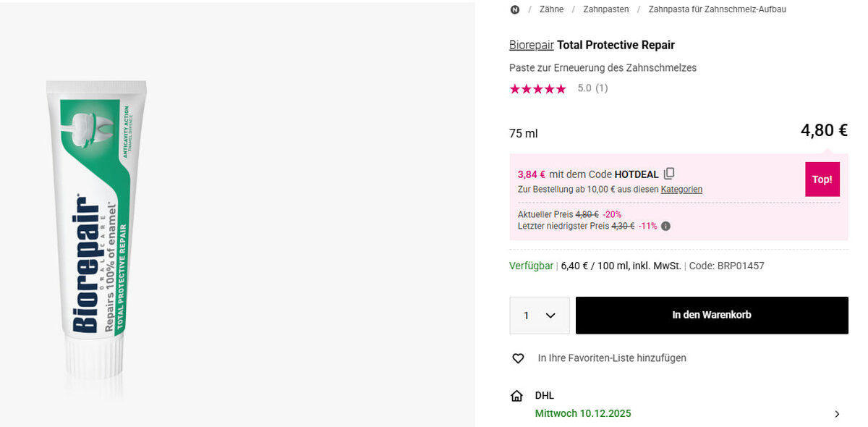
Task: Copy the HOTDEAL code with copy icon
Action: [669, 174]
